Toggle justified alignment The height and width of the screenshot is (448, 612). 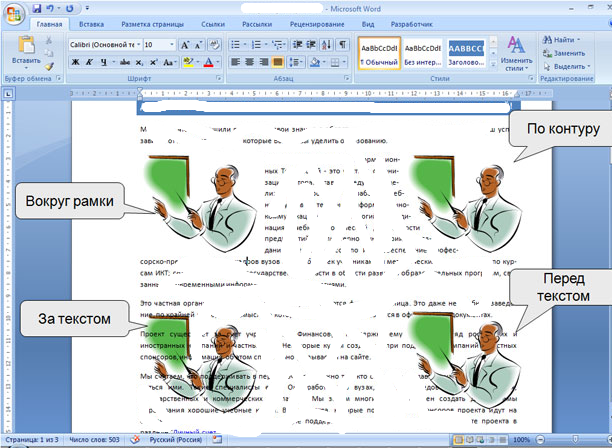[x=278, y=62]
